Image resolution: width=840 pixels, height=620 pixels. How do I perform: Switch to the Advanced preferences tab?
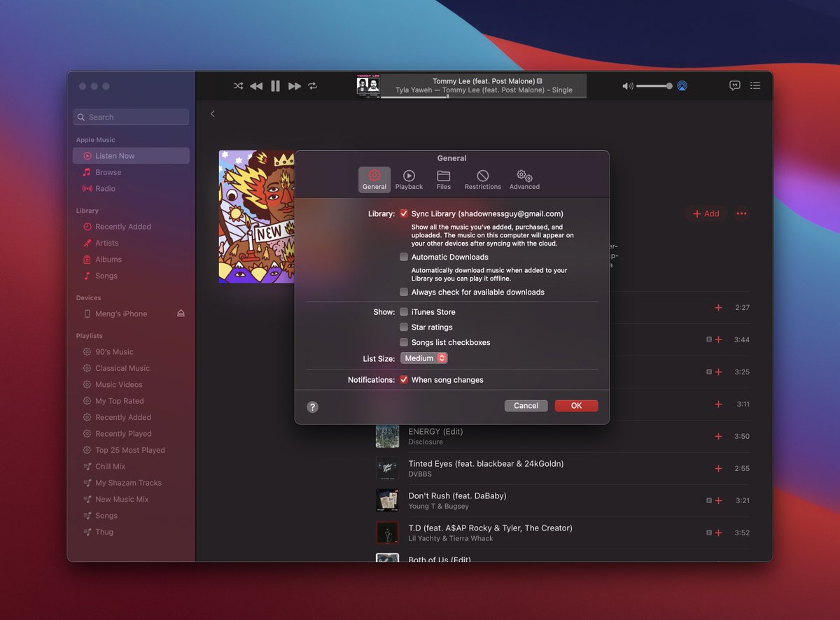pos(524,179)
